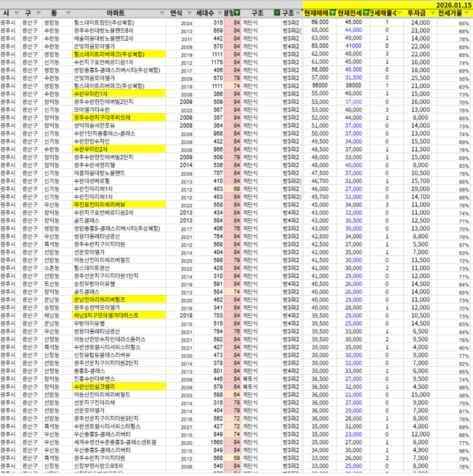The height and width of the screenshot is (476, 473).
Task: Click the green filter icon on 현재전세
Action: (x=366, y=13)
